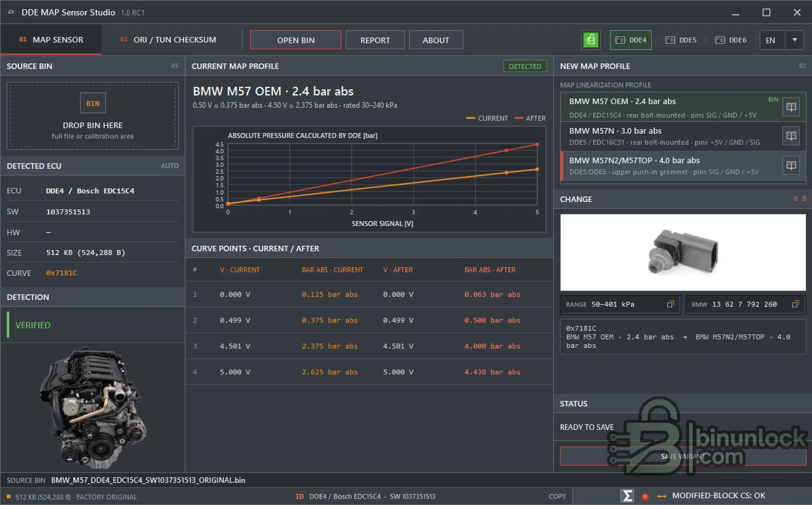
Task: Switch to DDE6 ECU mode
Action: [x=730, y=40]
